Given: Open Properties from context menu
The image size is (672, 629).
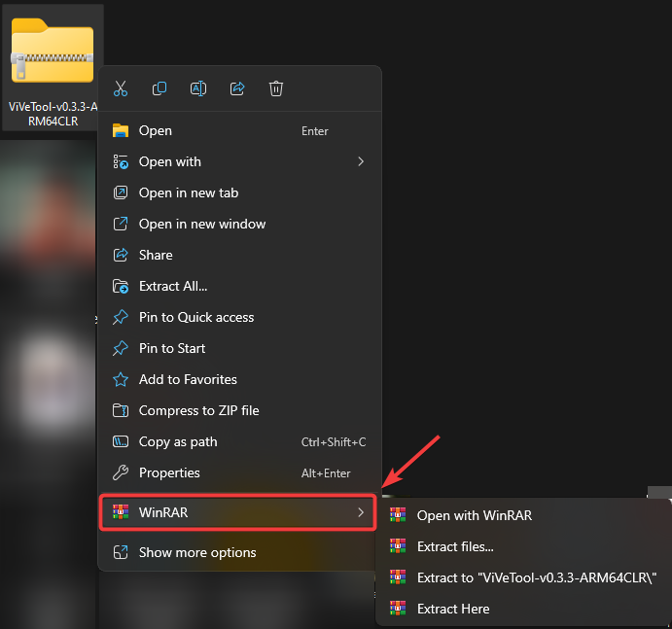Looking at the screenshot, I should coord(239,472).
